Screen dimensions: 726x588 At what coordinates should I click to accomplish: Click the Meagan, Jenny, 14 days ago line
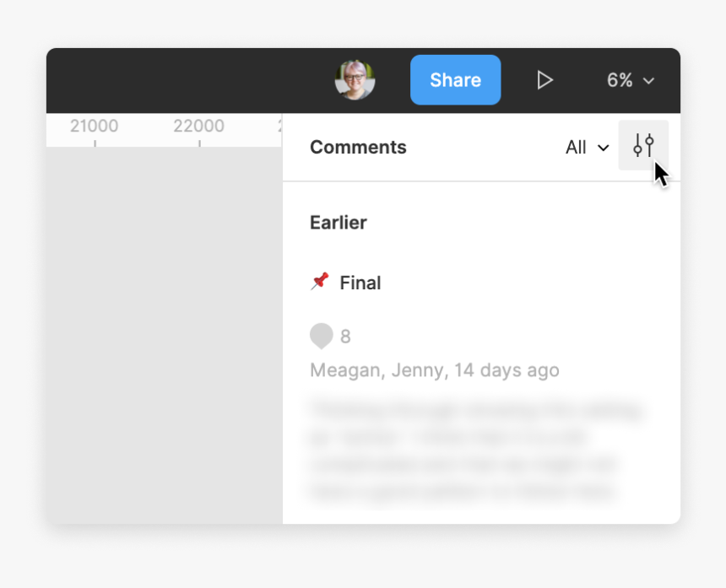[434, 370]
